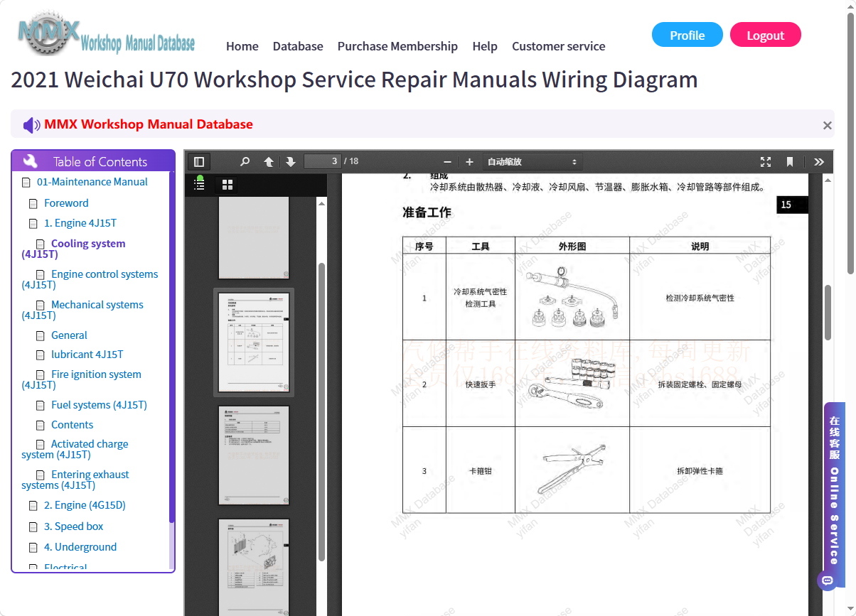Click the page number input field
856x616 pixels.
tap(323, 161)
